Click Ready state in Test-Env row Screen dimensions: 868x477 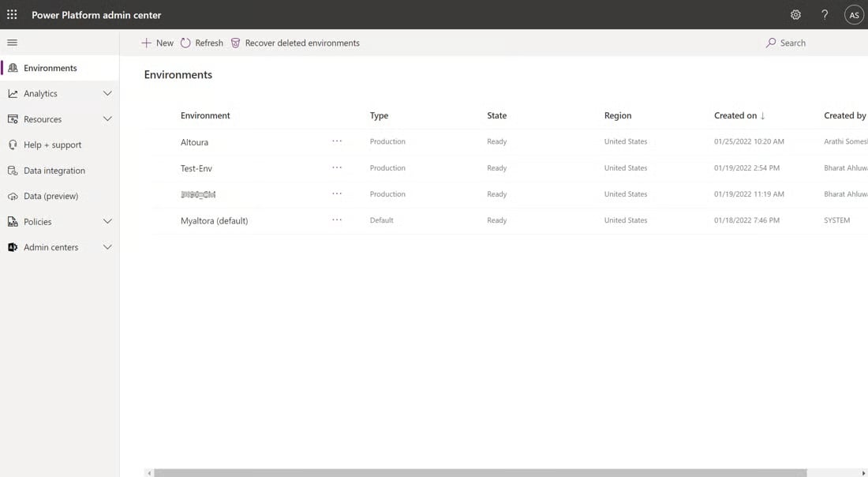pyautogui.click(x=496, y=167)
